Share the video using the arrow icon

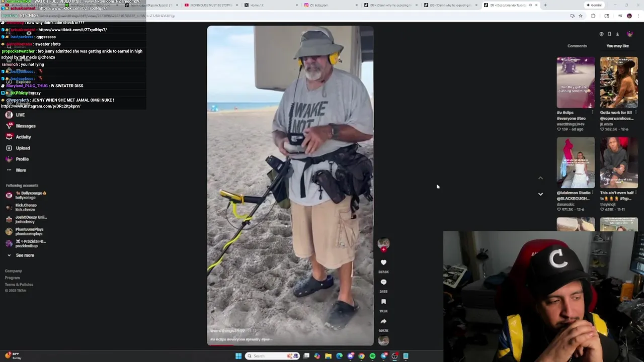coord(383,321)
